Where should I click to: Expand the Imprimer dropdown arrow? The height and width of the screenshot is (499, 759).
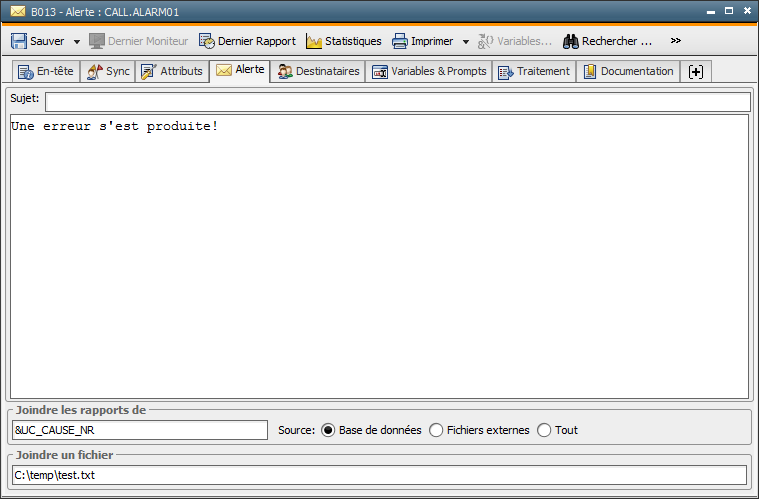tap(466, 42)
